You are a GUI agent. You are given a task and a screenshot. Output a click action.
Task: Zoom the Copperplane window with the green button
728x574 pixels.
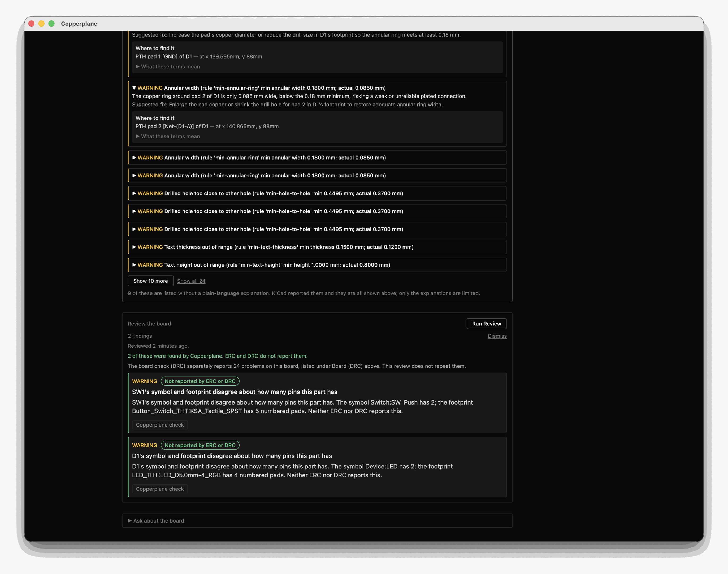coord(51,24)
